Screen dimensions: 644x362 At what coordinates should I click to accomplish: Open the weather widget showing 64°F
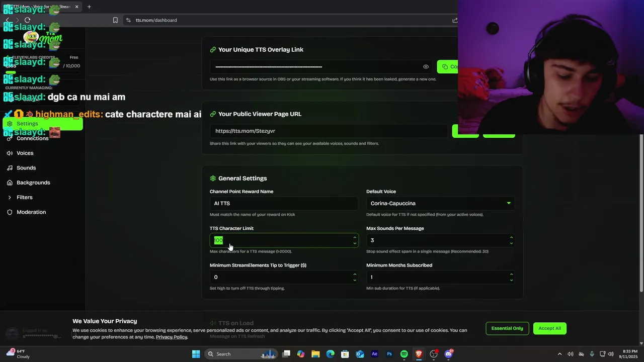[x=18, y=354]
